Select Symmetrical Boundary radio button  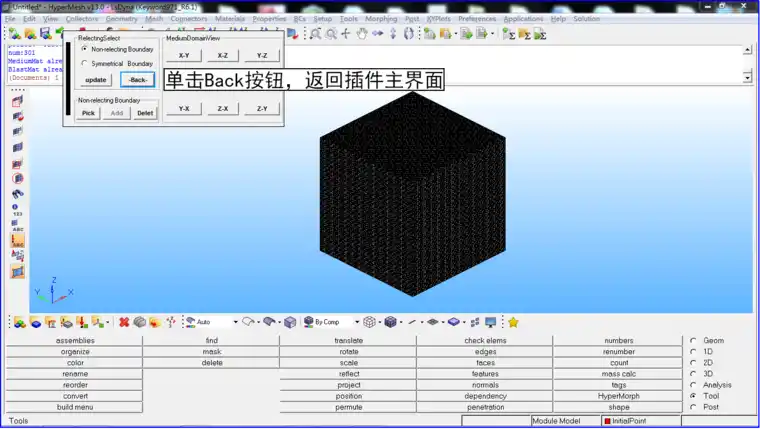[85, 64]
